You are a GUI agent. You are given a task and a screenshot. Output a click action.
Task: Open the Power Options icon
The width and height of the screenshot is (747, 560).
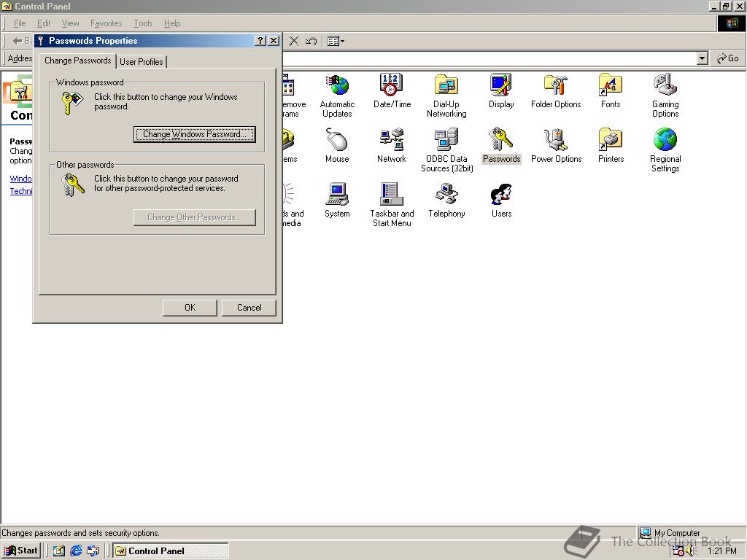tap(556, 146)
